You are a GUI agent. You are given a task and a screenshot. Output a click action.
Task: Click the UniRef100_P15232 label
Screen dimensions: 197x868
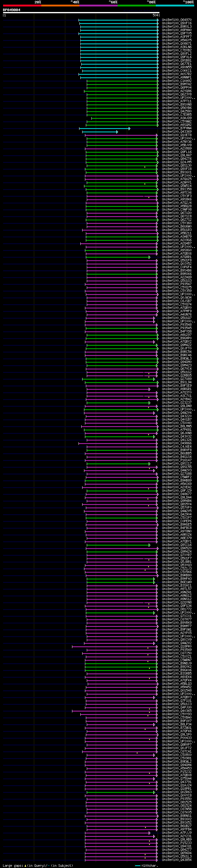(177, 772)
